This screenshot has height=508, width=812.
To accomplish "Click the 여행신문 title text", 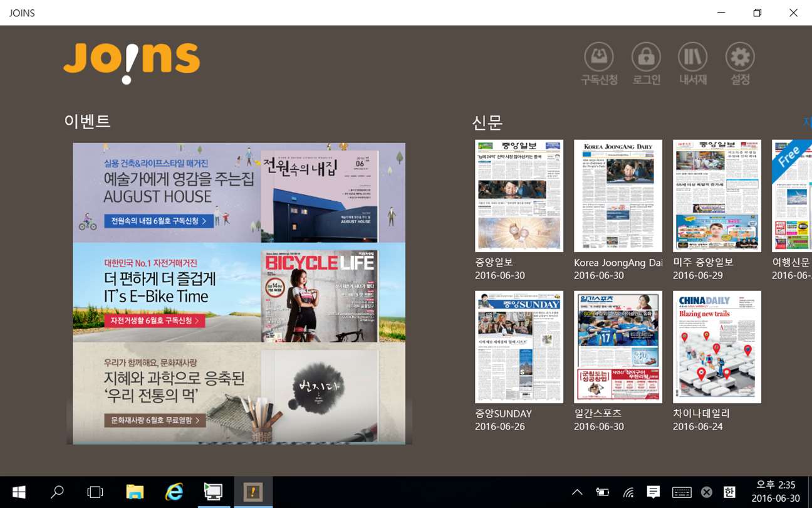I will click(x=791, y=262).
